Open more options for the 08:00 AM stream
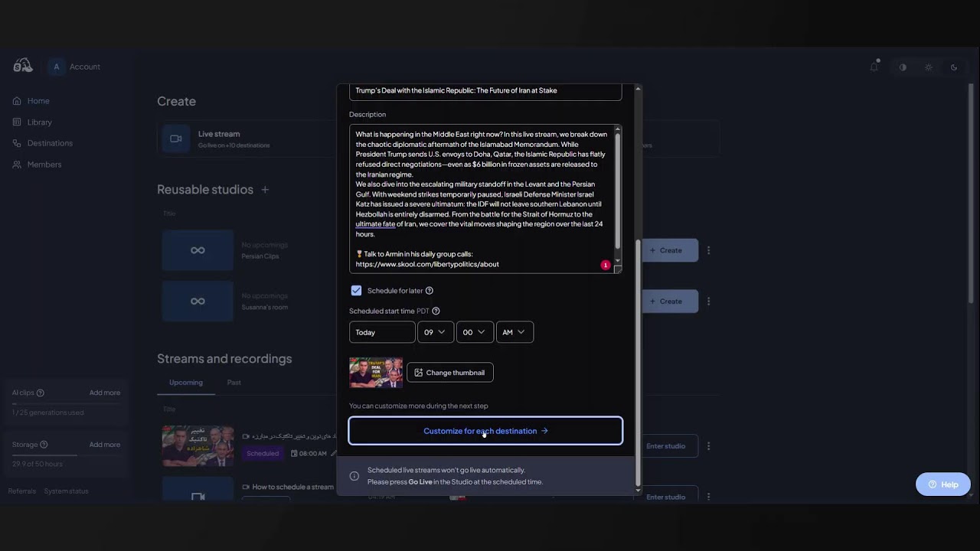Image resolution: width=980 pixels, height=551 pixels. click(x=708, y=446)
